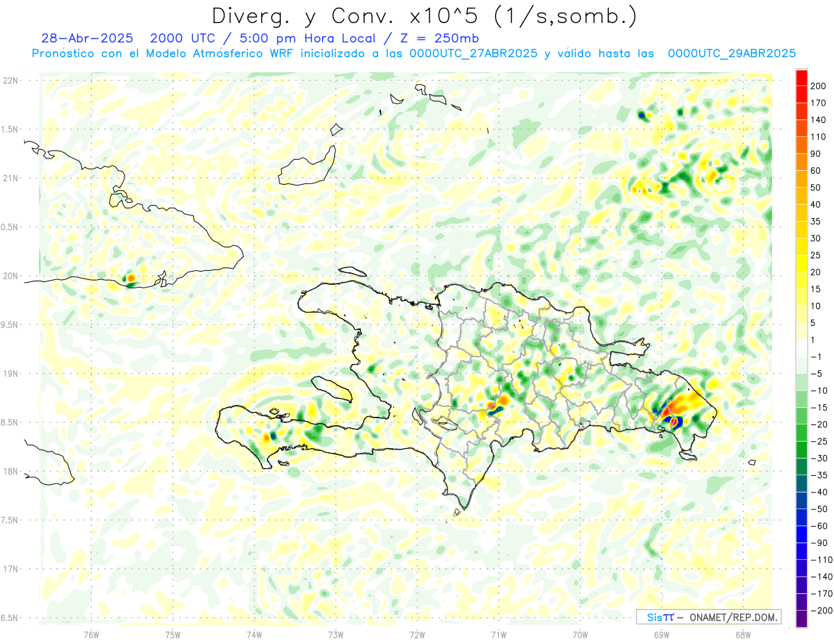
Task: Click the '76W' longitude label
Action: click(91, 634)
